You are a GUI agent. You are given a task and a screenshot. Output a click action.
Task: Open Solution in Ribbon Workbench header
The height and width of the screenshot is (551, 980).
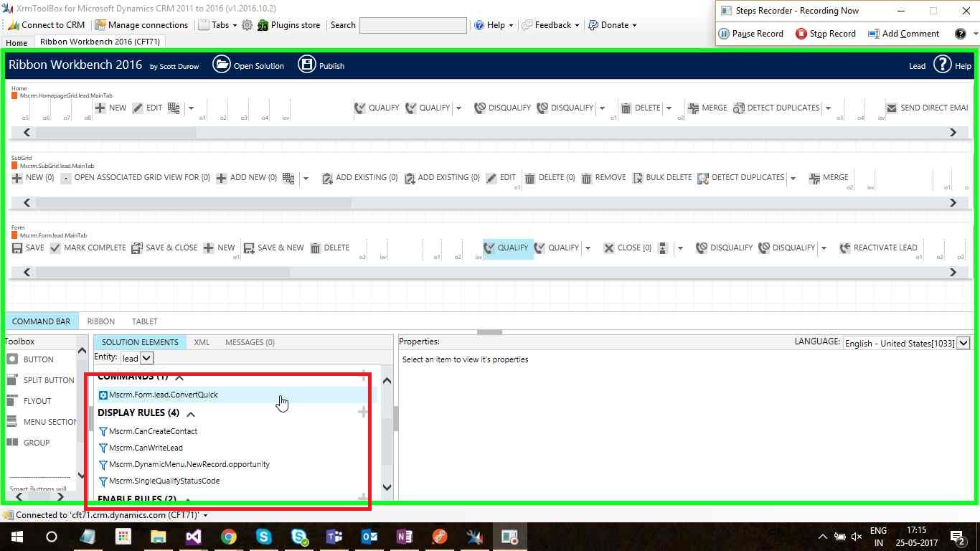click(249, 65)
